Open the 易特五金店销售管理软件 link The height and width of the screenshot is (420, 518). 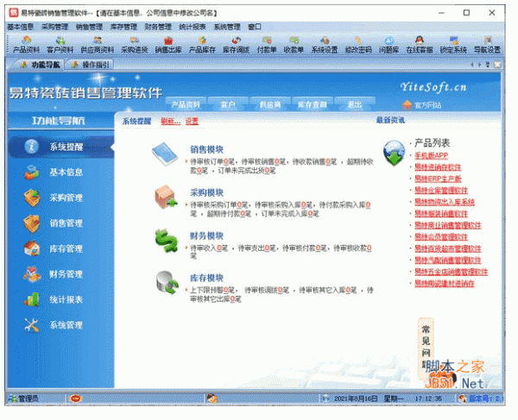[451, 272]
